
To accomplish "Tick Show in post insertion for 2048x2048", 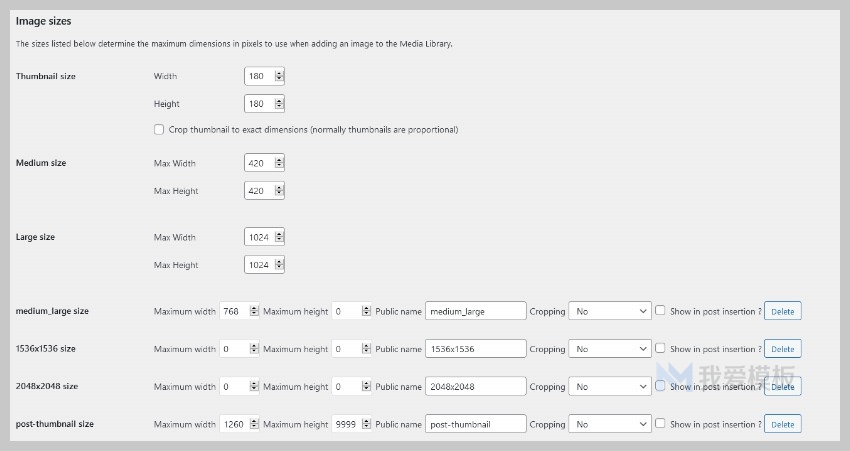I will (660, 385).
